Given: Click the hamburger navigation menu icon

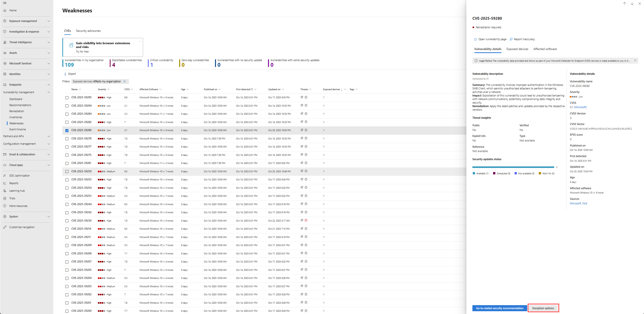Looking at the screenshot, I should 5,3.
